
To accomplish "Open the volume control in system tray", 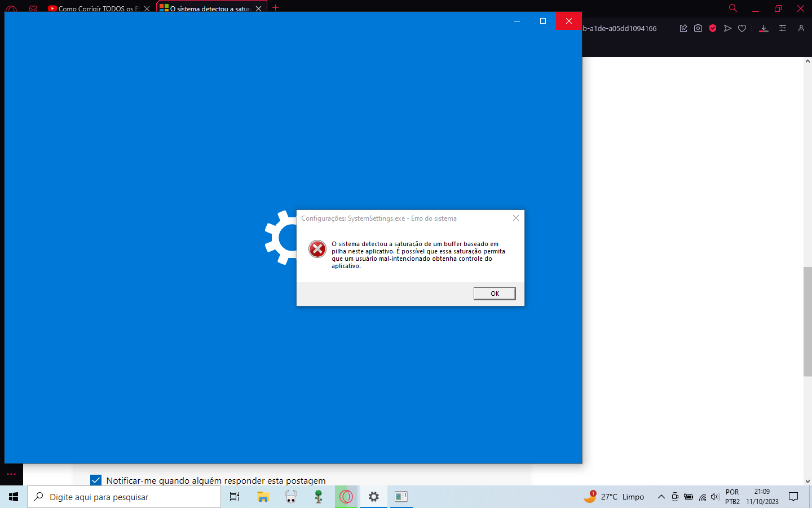I will tap(716, 497).
